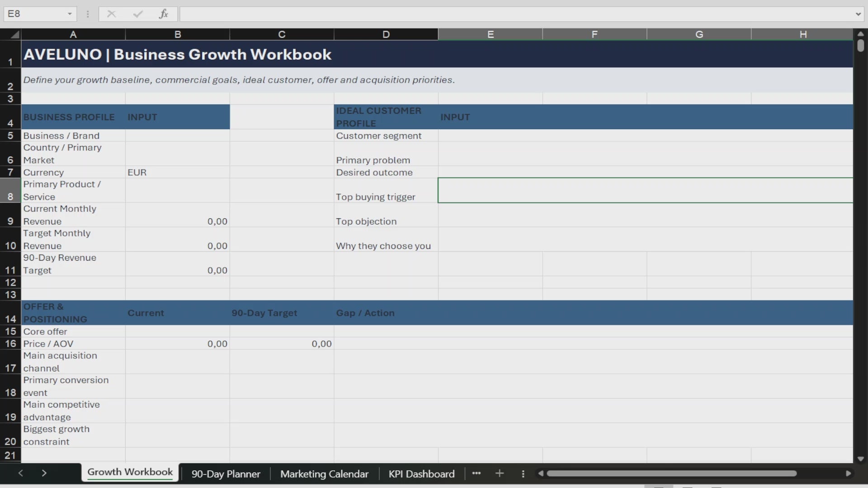This screenshot has height=488, width=868.
Task: Select row 14 header
Action: point(10,313)
